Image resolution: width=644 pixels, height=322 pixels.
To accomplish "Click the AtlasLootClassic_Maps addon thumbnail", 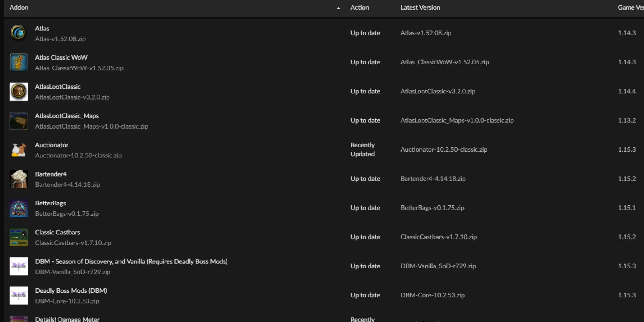I will pyautogui.click(x=18, y=121).
